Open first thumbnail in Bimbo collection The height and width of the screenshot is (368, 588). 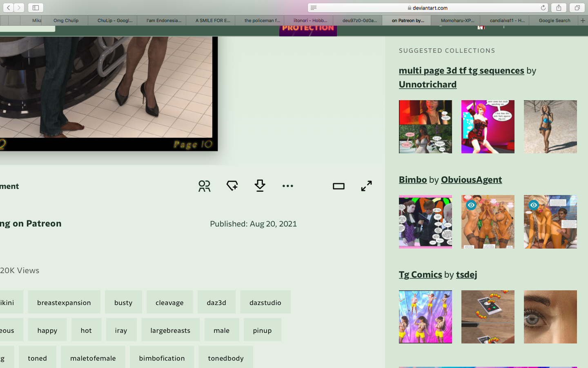pos(425,222)
